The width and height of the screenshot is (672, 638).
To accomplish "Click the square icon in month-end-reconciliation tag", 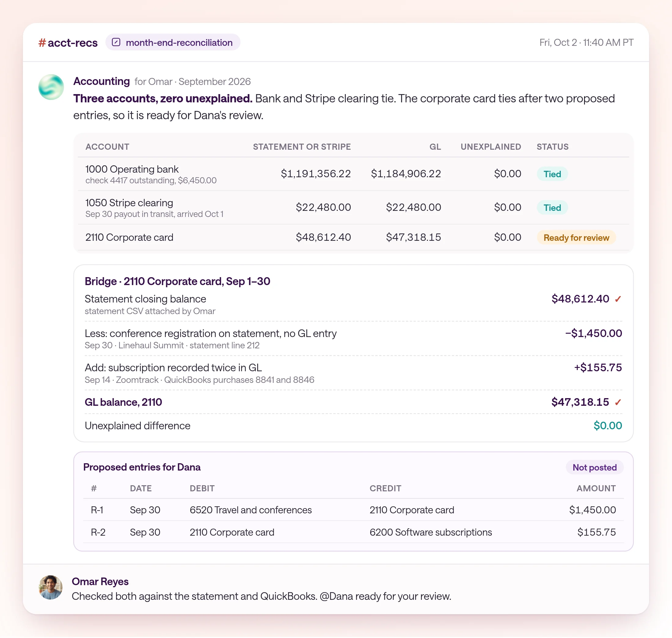I will [116, 42].
